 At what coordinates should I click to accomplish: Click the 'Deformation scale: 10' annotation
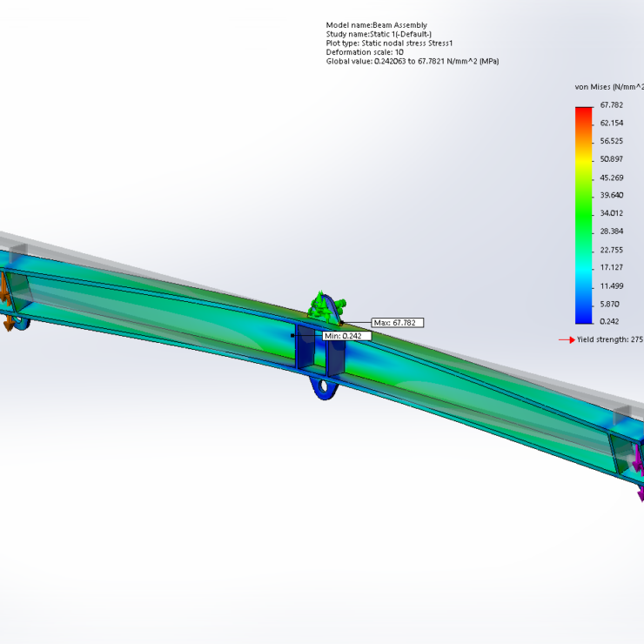pyautogui.click(x=365, y=52)
